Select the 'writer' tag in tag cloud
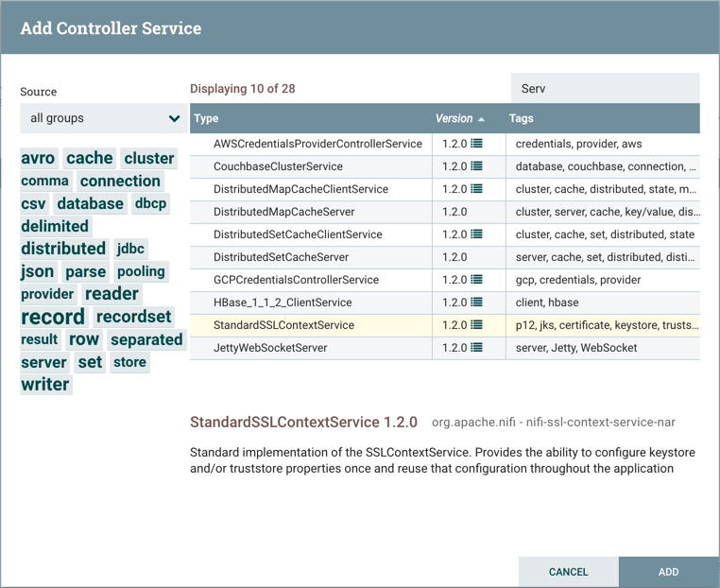Screen dimensions: 720x588 pos(45,385)
